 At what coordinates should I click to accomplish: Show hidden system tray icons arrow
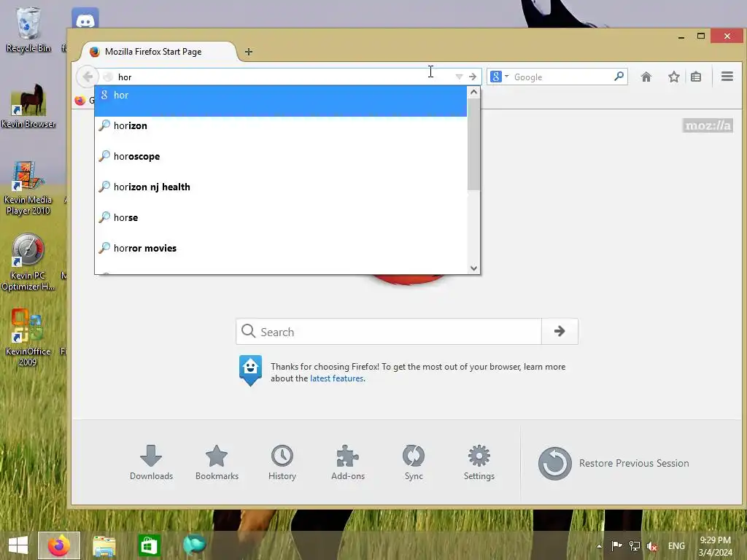[x=599, y=546]
